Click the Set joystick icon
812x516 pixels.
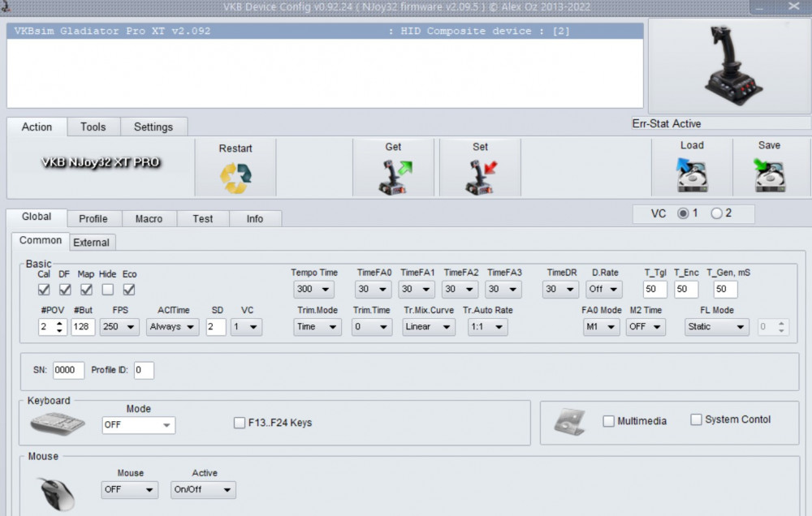(482, 178)
